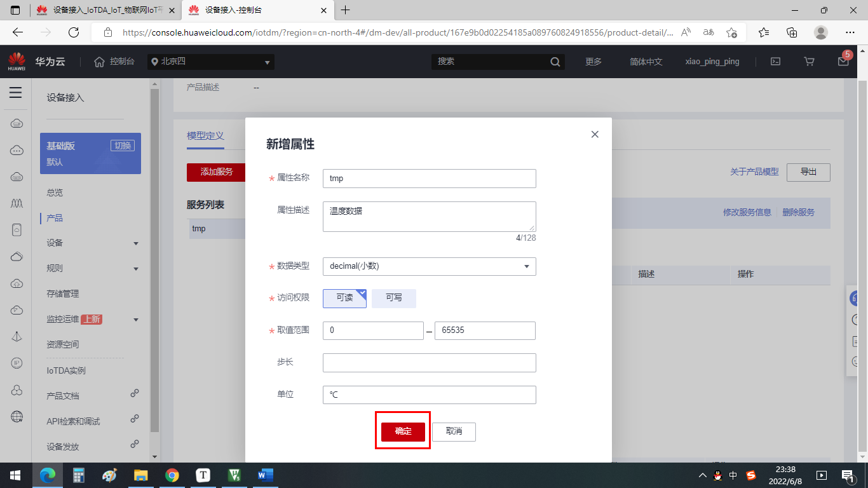
Task: Open Word from the taskbar
Action: [265, 475]
